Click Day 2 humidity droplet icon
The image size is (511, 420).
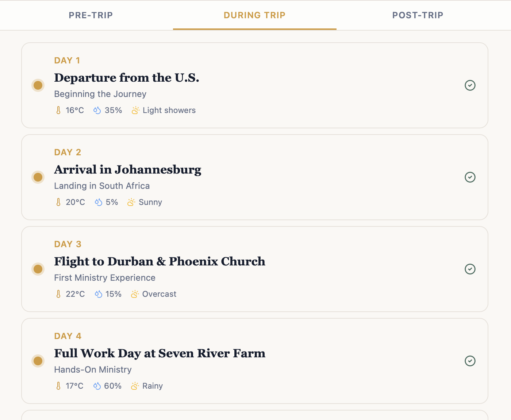coord(98,202)
